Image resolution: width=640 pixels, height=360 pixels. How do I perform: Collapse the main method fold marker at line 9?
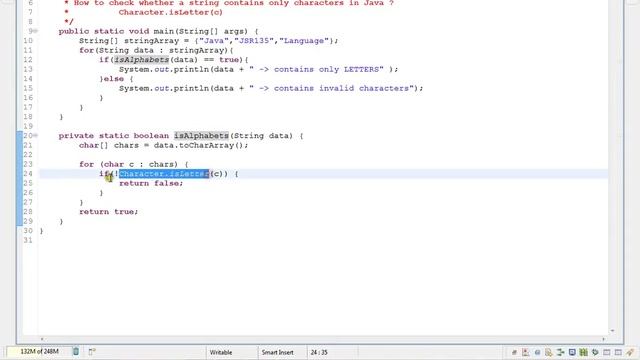pyautogui.click(x=36, y=31)
